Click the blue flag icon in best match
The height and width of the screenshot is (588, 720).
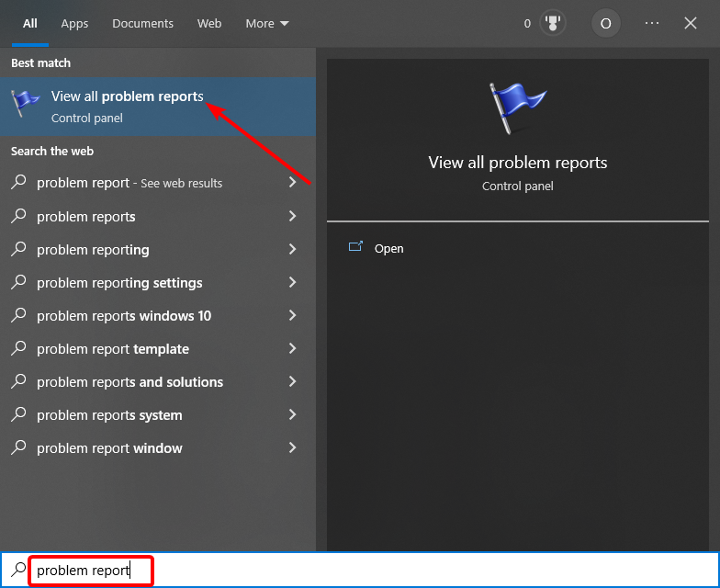(25, 103)
